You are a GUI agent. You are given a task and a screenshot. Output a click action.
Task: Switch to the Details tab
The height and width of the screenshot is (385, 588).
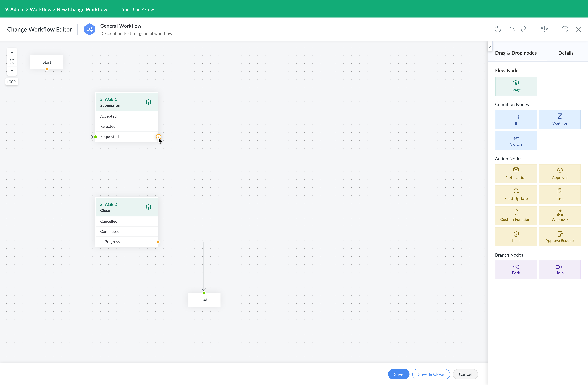click(566, 53)
